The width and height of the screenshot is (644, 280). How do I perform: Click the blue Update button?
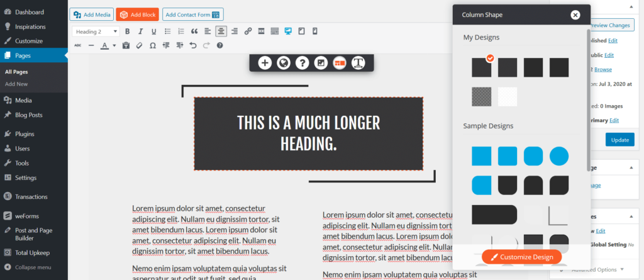coord(619,140)
